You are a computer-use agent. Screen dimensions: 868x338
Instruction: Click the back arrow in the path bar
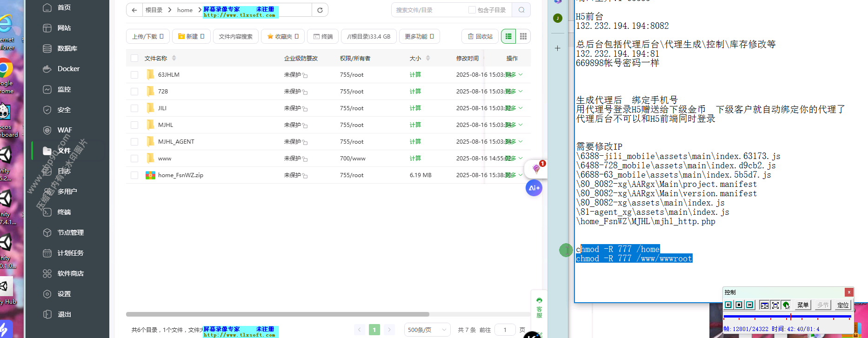(134, 10)
